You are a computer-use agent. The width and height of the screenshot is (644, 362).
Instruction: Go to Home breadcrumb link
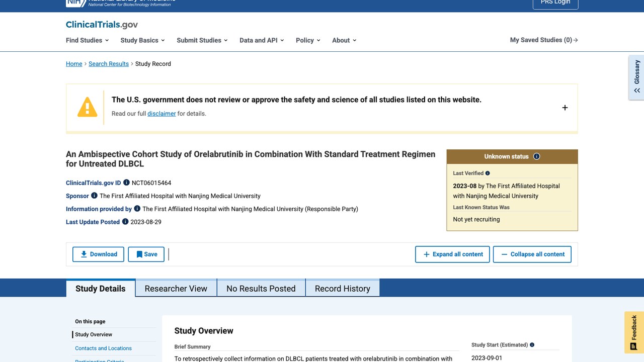[x=74, y=64]
